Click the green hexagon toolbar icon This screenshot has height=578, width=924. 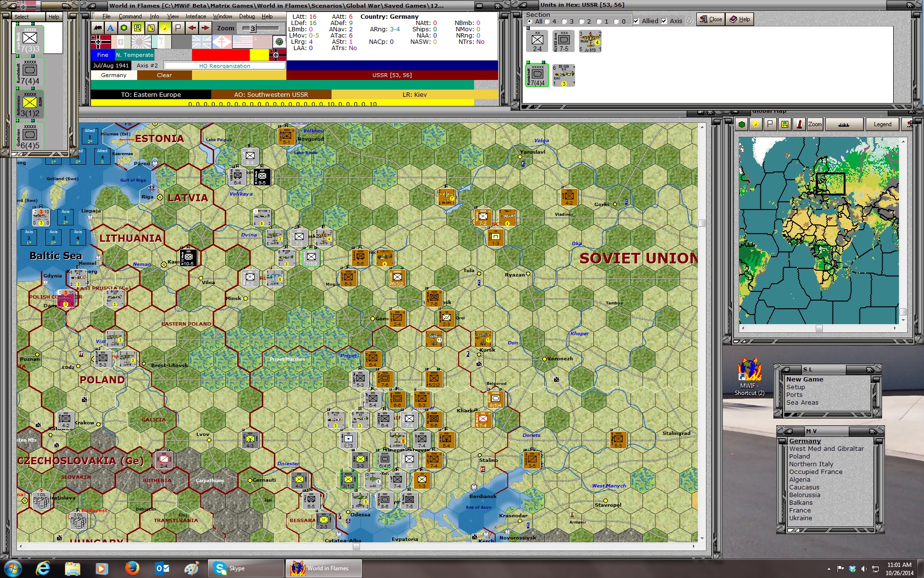[x=124, y=28]
